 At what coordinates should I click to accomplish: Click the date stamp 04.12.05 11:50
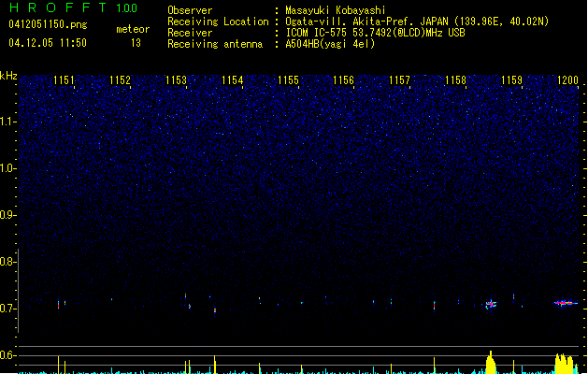[48, 43]
